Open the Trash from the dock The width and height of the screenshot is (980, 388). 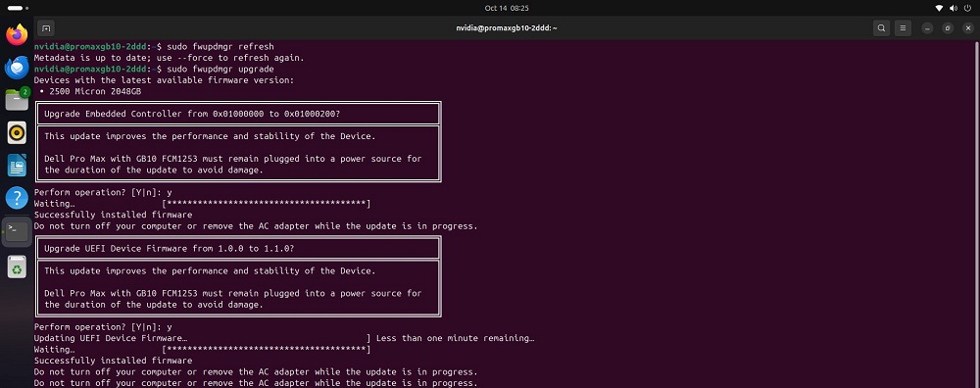[x=17, y=267]
